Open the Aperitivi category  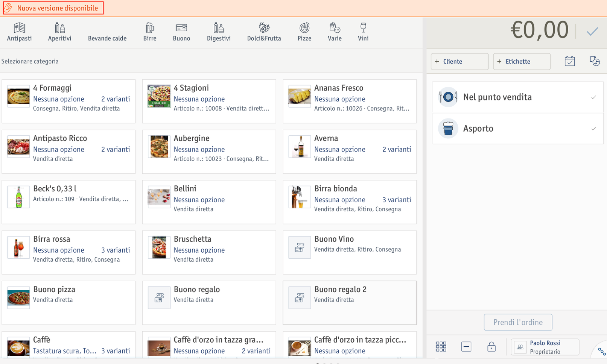(59, 32)
